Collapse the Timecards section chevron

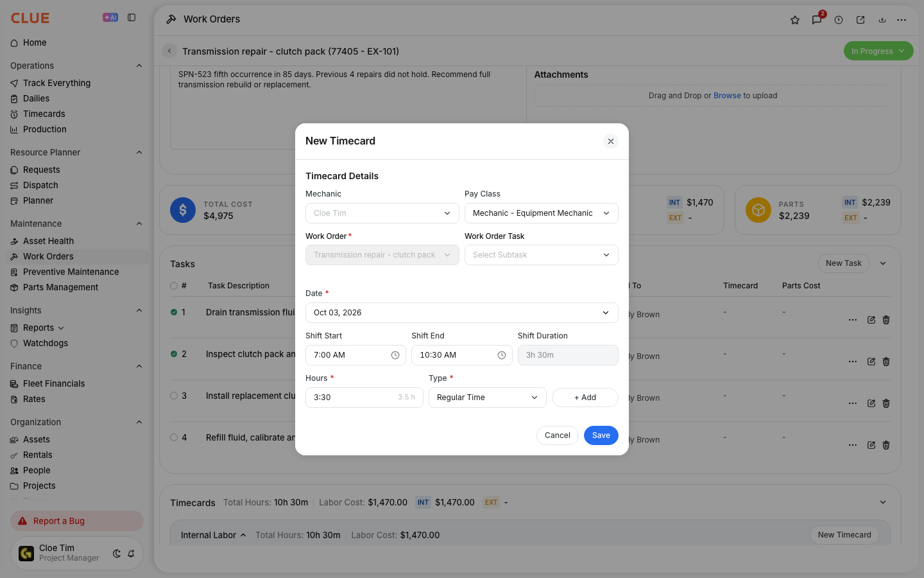point(883,503)
